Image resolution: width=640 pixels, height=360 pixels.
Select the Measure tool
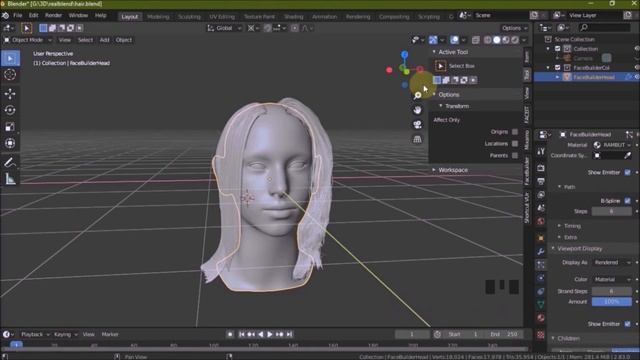[10, 179]
